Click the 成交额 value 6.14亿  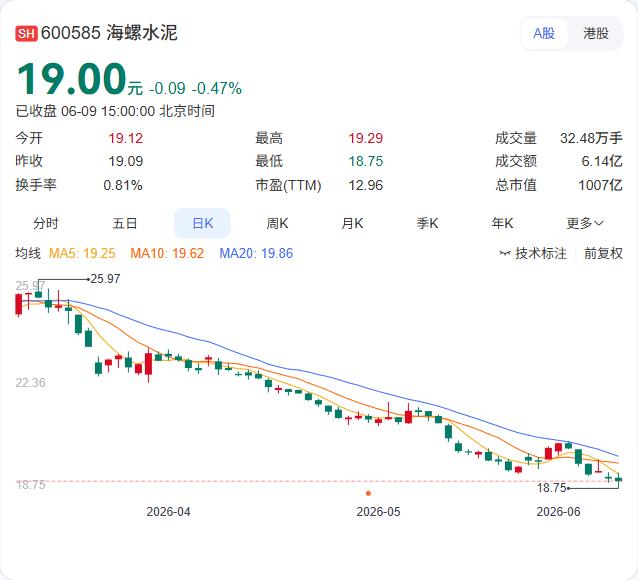coord(602,161)
